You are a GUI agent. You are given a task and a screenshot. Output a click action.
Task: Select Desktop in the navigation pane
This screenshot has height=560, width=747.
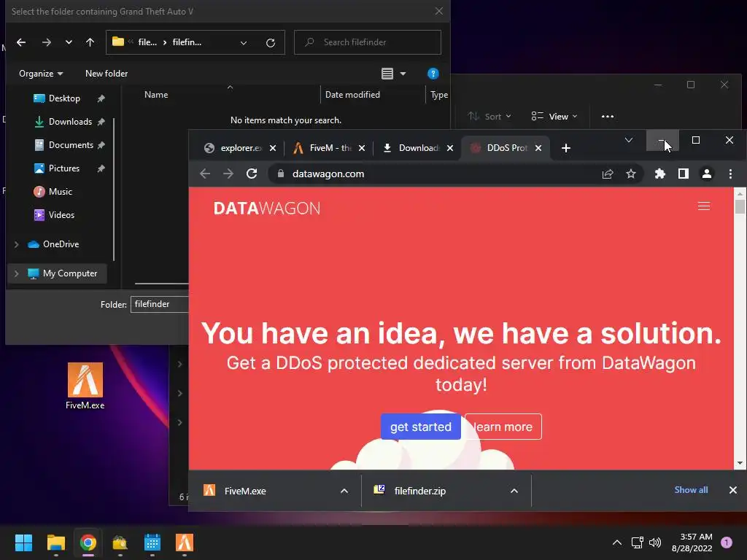click(x=64, y=98)
